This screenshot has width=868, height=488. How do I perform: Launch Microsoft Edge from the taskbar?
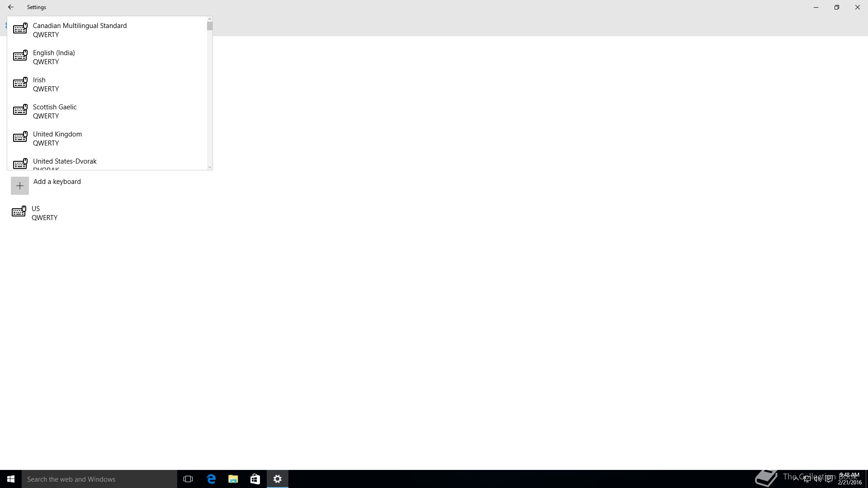(211, 479)
